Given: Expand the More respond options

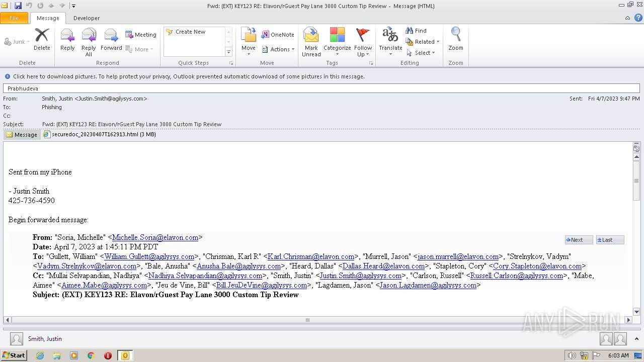Looking at the screenshot, I should point(139,49).
